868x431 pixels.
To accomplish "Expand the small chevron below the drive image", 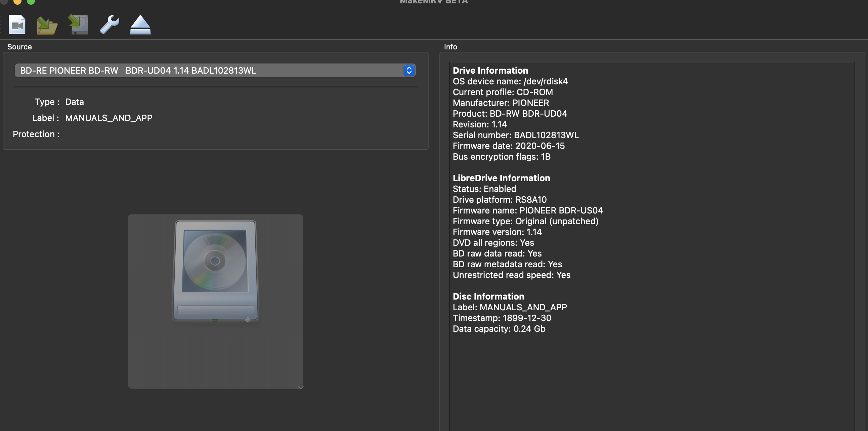I will pos(301,388).
